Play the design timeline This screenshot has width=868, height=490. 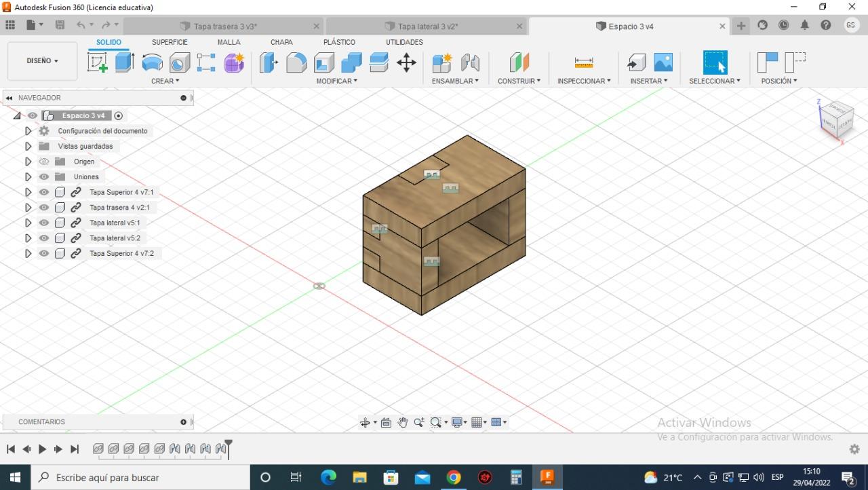tap(42, 449)
